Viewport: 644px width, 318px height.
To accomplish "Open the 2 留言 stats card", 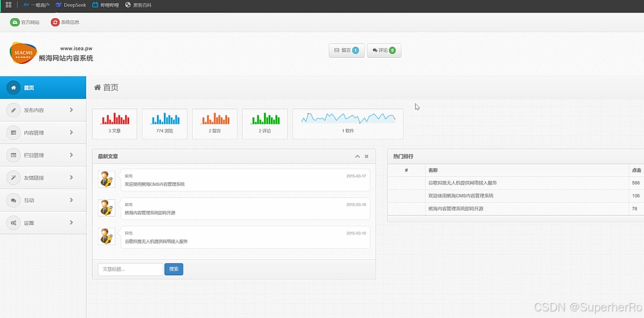I will 215,124.
